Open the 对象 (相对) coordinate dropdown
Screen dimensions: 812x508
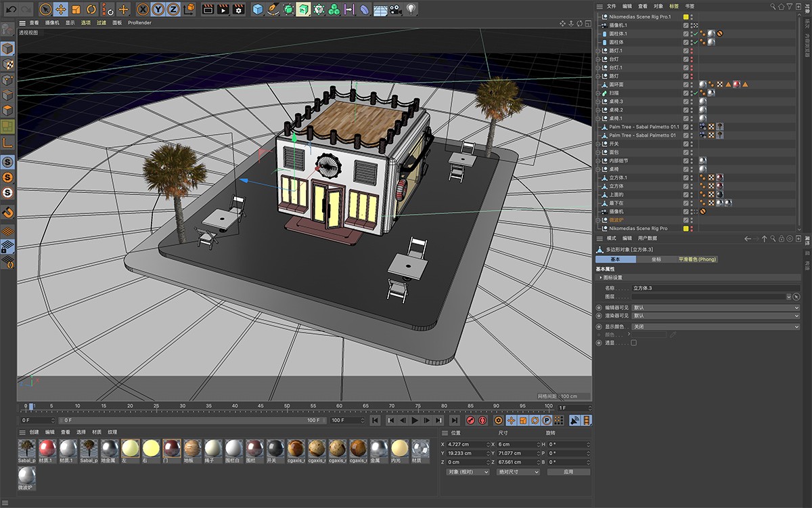pos(468,471)
